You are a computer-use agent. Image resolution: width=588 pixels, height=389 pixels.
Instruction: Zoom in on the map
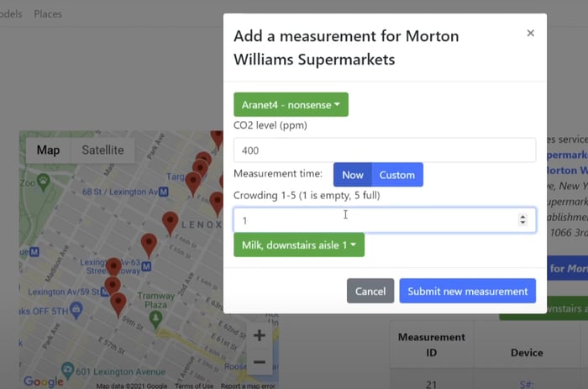[x=259, y=335]
